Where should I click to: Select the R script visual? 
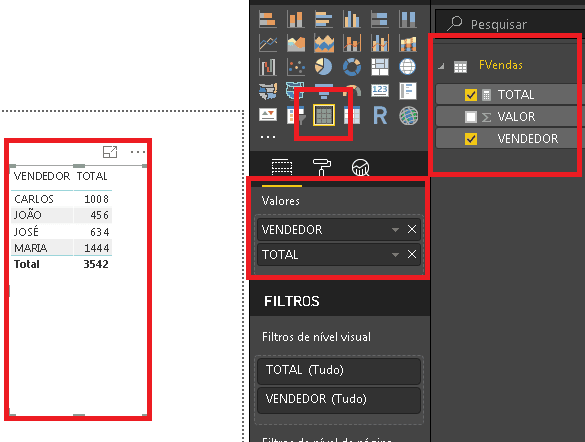pyautogui.click(x=380, y=115)
